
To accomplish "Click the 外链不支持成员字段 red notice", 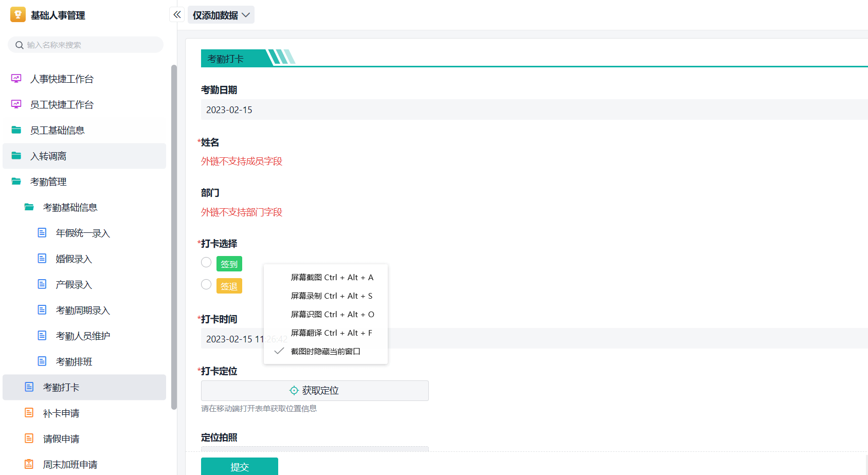I will click(x=242, y=161).
